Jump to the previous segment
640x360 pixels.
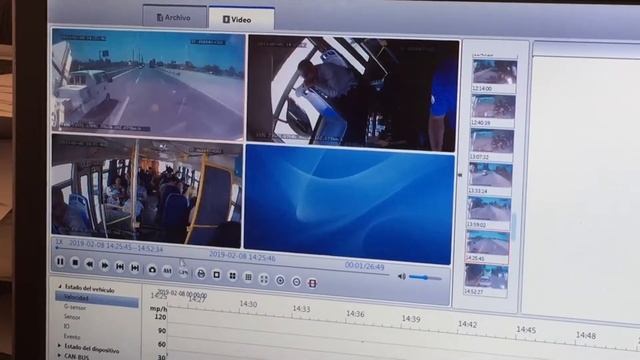point(120,267)
